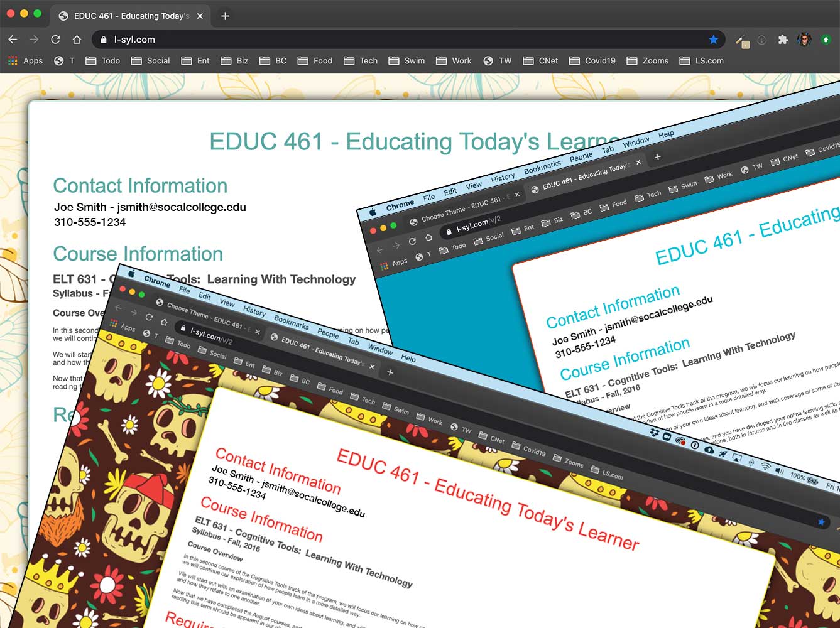Open the Work bookmarks folder
840x628 pixels.
454,61
